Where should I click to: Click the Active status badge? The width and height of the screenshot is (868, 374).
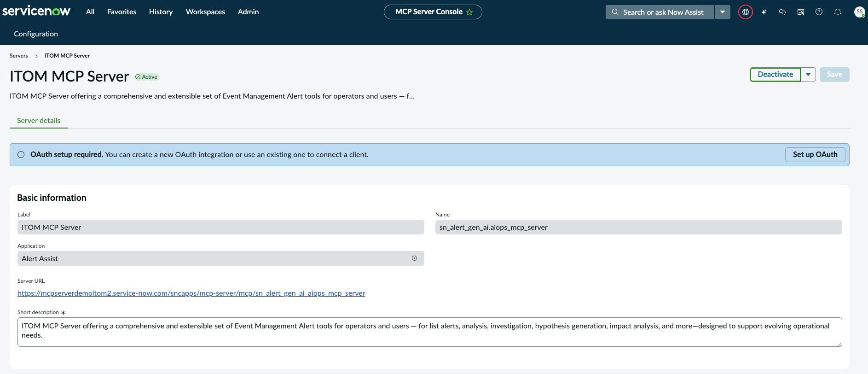pos(147,77)
